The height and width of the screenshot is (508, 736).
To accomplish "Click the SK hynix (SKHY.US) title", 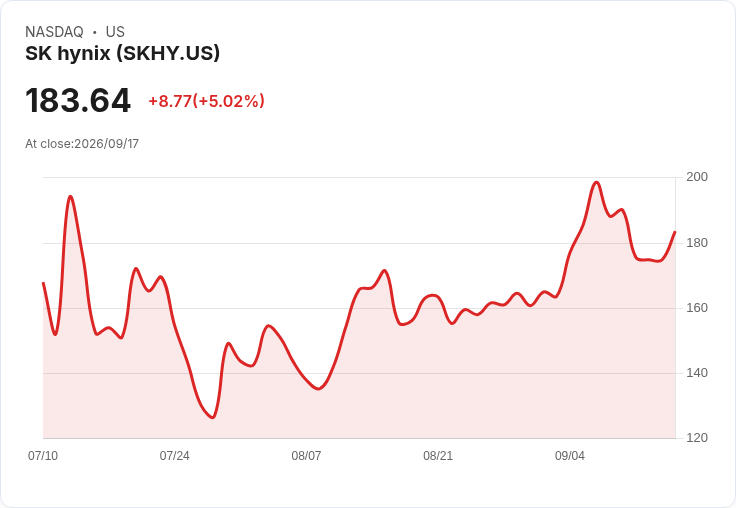I will tap(123, 54).
